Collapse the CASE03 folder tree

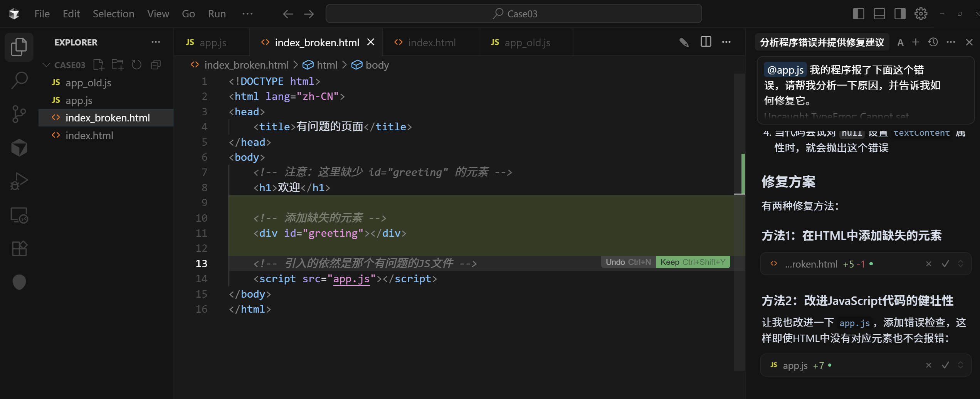46,65
